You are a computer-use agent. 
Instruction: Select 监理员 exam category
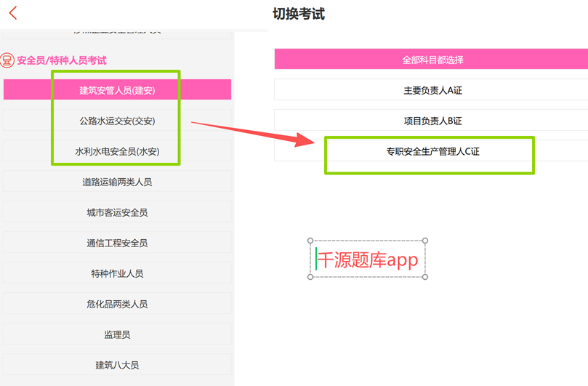coord(117,334)
